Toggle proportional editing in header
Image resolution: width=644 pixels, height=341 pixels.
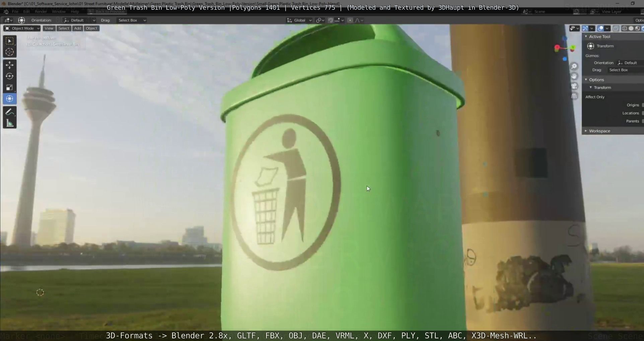350,20
